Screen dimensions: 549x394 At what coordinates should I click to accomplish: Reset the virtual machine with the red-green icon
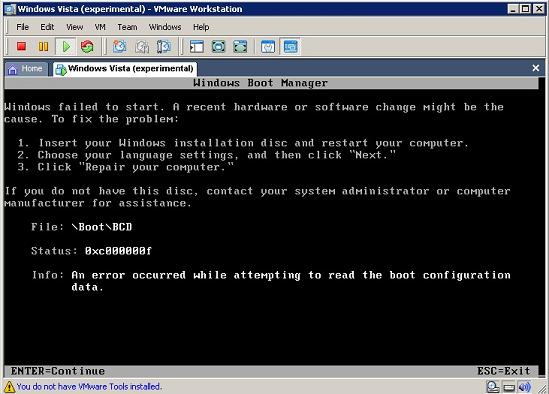pyautogui.click(x=87, y=46)
